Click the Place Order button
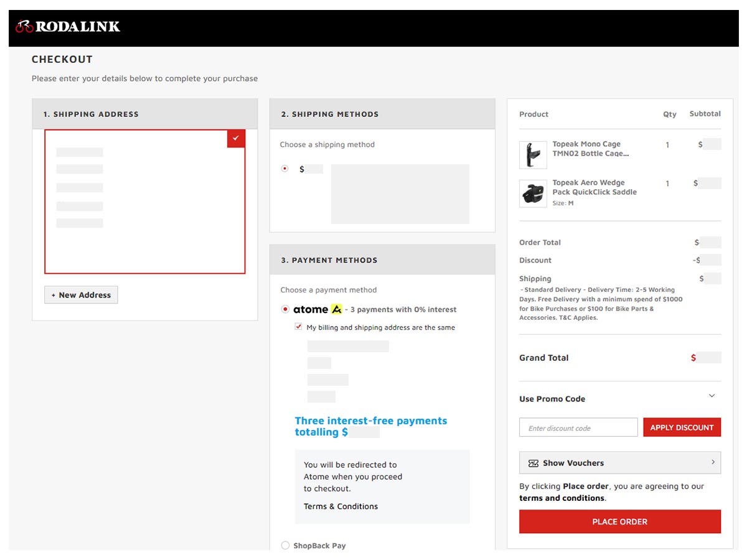This screenshot has height=560, width=747. (x=619, y=521)
